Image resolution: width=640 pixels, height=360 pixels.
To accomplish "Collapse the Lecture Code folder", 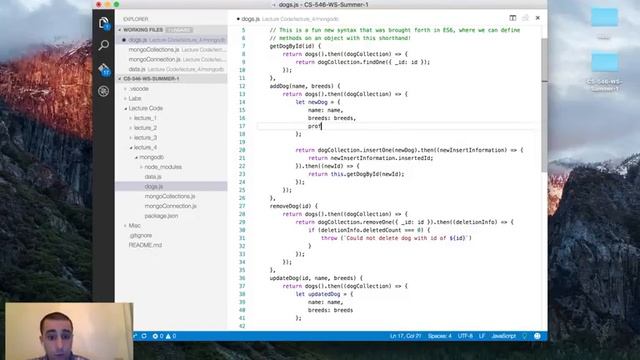I will pyautogui.click(x=145, y=108).
